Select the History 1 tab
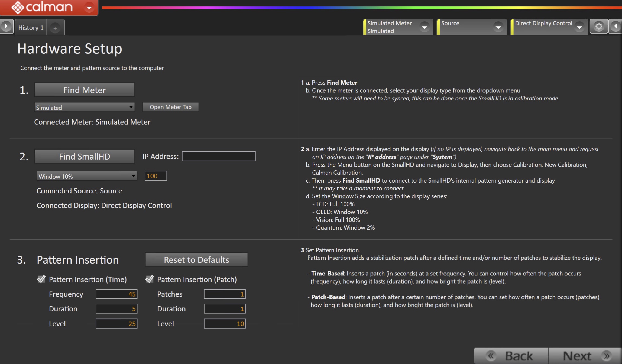Image resolution: width=622 pixels, height=364 pixels. [31, 28]
